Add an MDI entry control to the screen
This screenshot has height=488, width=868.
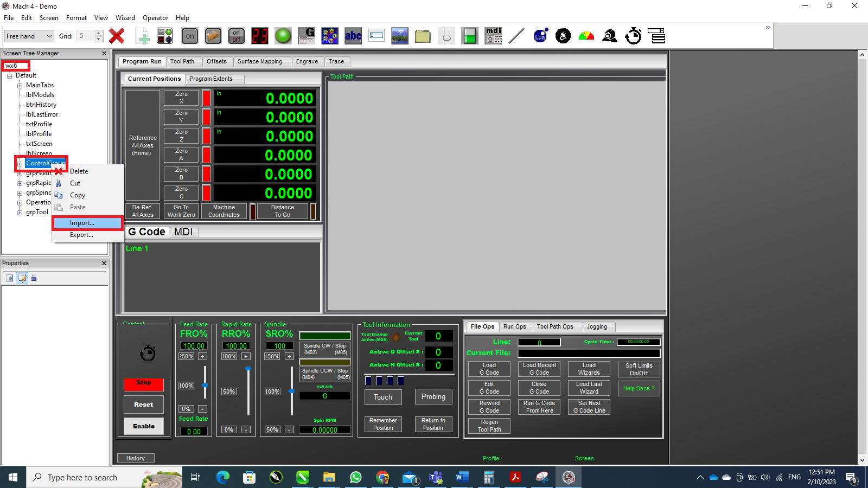493,36
